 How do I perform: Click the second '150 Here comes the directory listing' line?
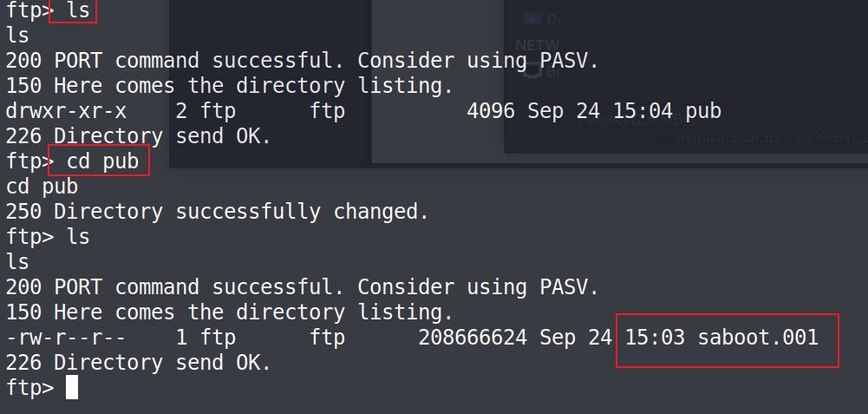tap(230, 312)
